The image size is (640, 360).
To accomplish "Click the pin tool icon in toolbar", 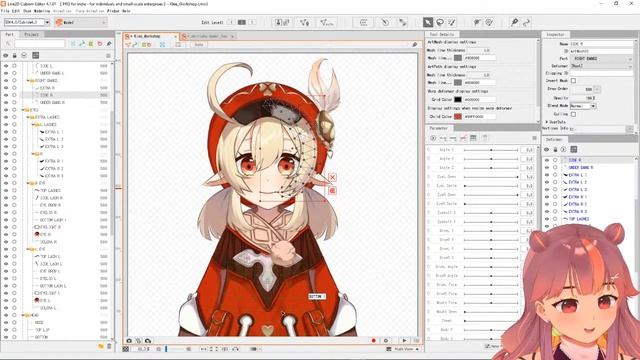I will (x=514, y=22).
